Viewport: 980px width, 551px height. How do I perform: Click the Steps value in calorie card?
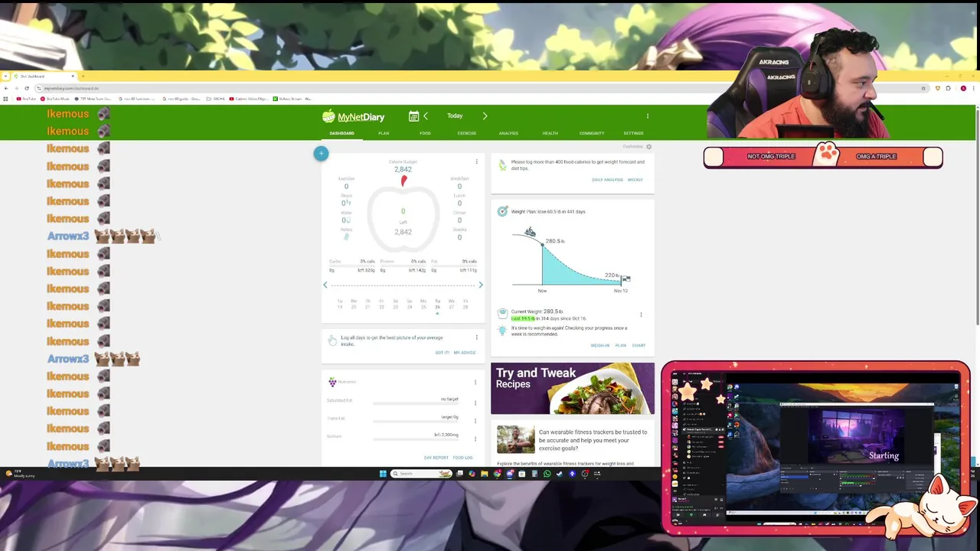(x=346, y=203)
